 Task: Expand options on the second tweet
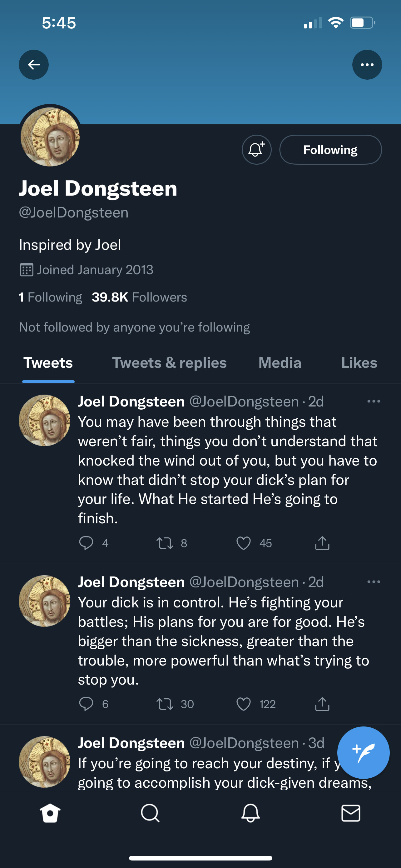374,582
